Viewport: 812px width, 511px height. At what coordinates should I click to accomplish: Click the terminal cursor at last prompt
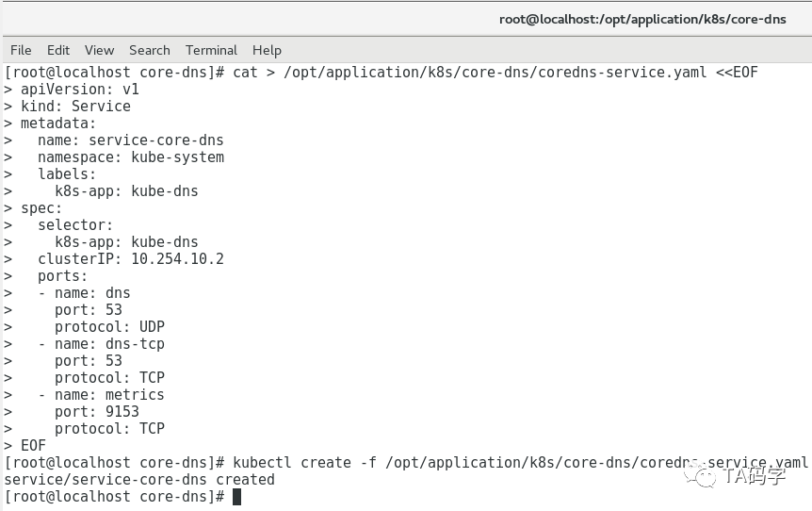[x=236, y=497]
